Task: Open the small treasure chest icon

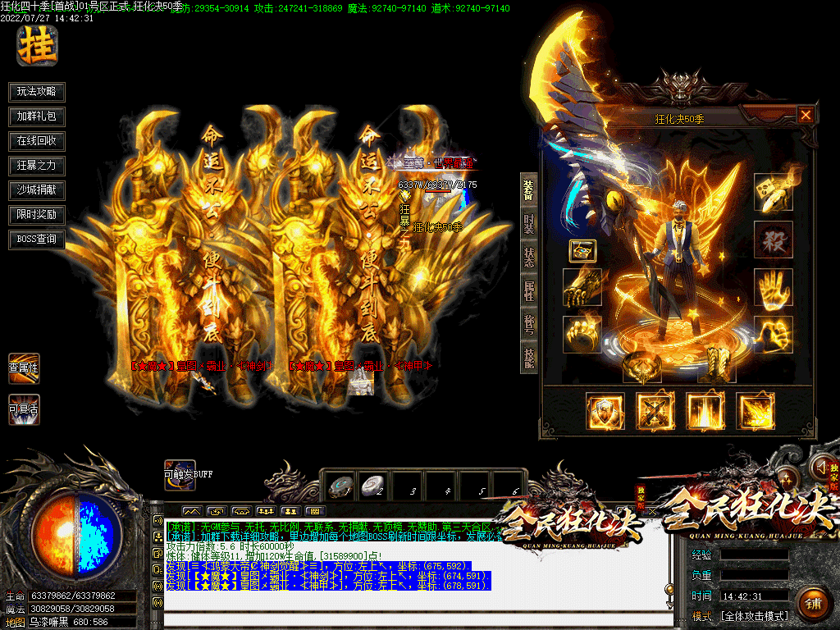Action: (582, 251)
